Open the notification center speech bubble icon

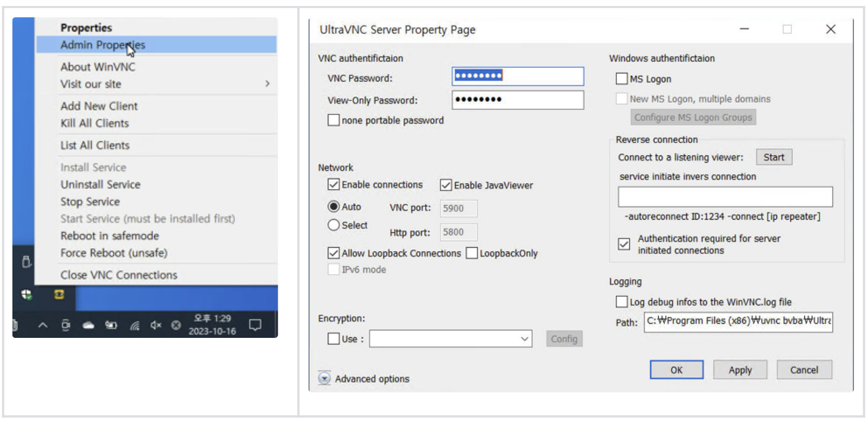255,325
